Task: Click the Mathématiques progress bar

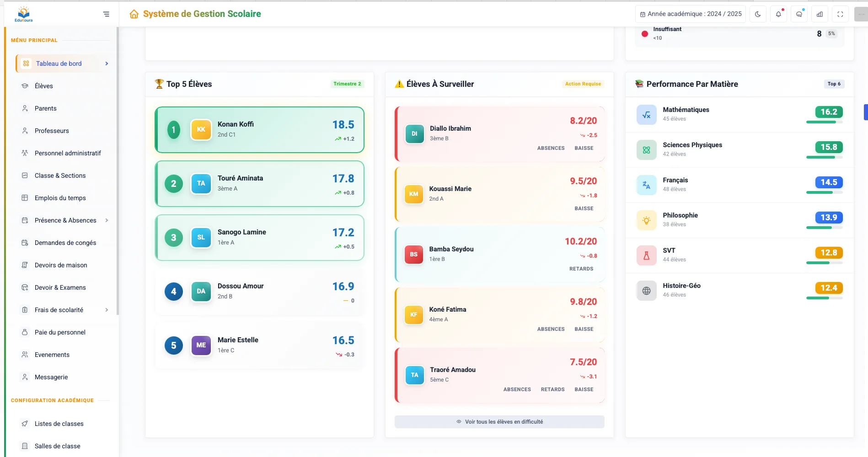Action: click(x=824, y=122)
